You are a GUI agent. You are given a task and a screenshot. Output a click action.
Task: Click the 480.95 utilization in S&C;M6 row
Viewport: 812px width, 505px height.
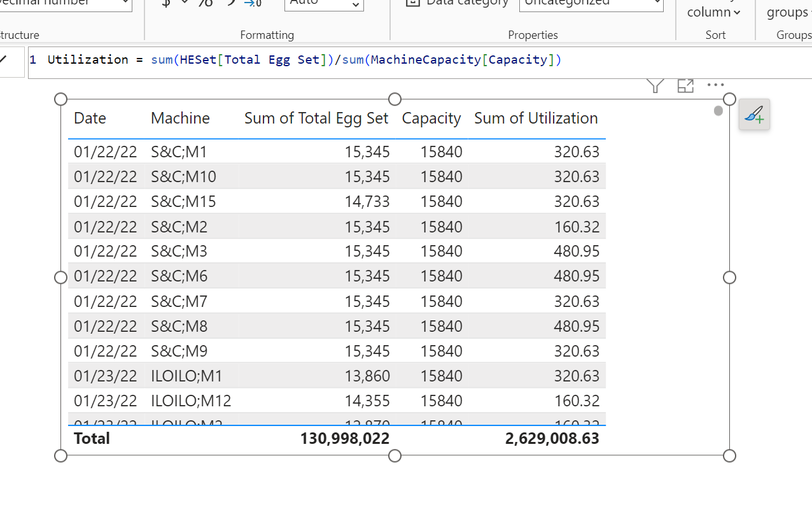click(577, 276)
